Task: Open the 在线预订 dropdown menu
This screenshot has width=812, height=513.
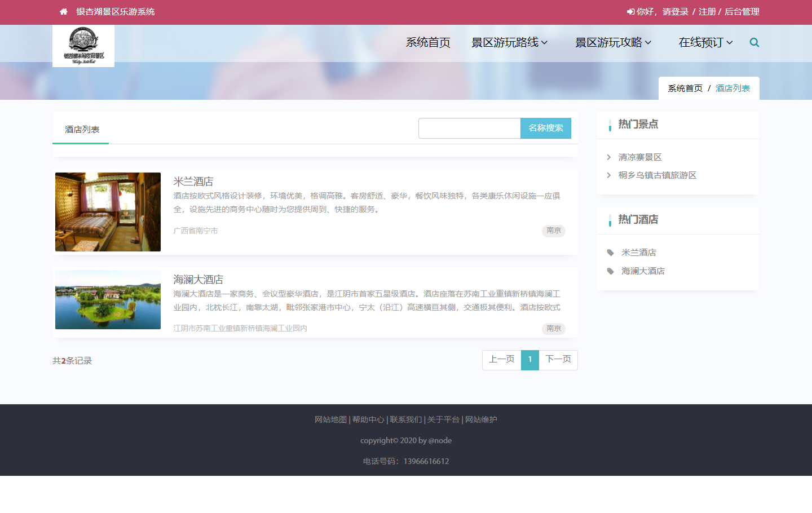Action: click(x=705, y=42)
